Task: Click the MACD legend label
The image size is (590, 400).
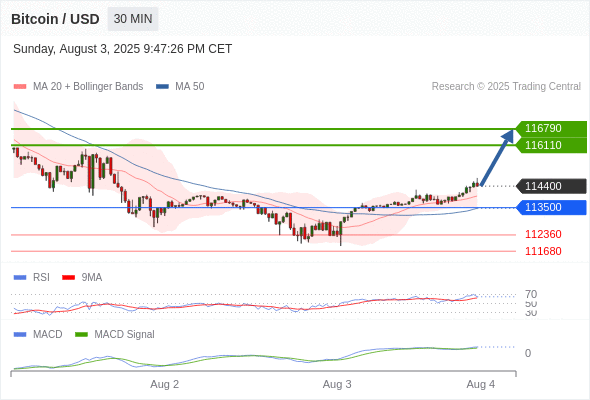Action: pos(48,335)
